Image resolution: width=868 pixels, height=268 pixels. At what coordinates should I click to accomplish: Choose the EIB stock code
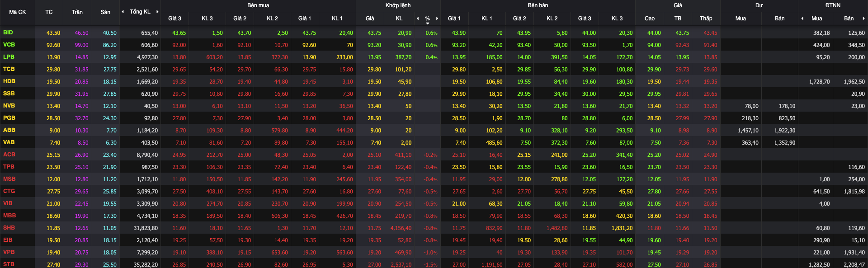point(8,240)
